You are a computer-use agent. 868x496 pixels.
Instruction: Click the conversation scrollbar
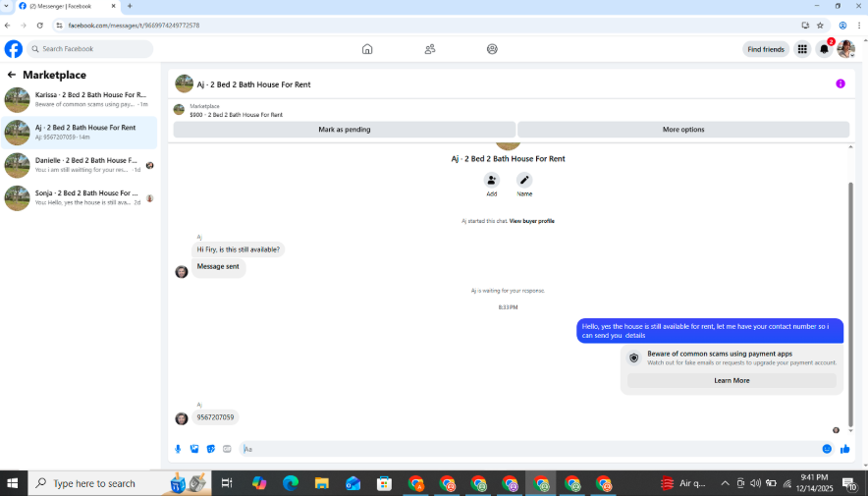pos(850,304)
